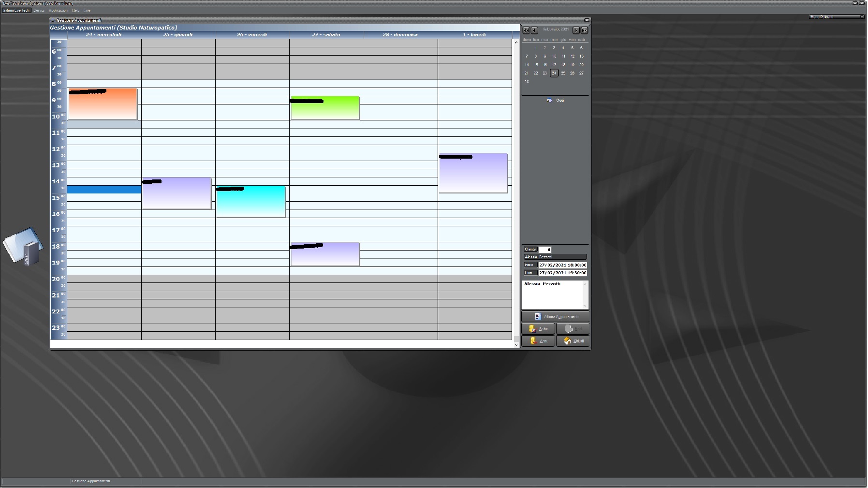Save the appointment with the Salva button
This screenshot has width=868, height=488.
(x=538, y=329)
